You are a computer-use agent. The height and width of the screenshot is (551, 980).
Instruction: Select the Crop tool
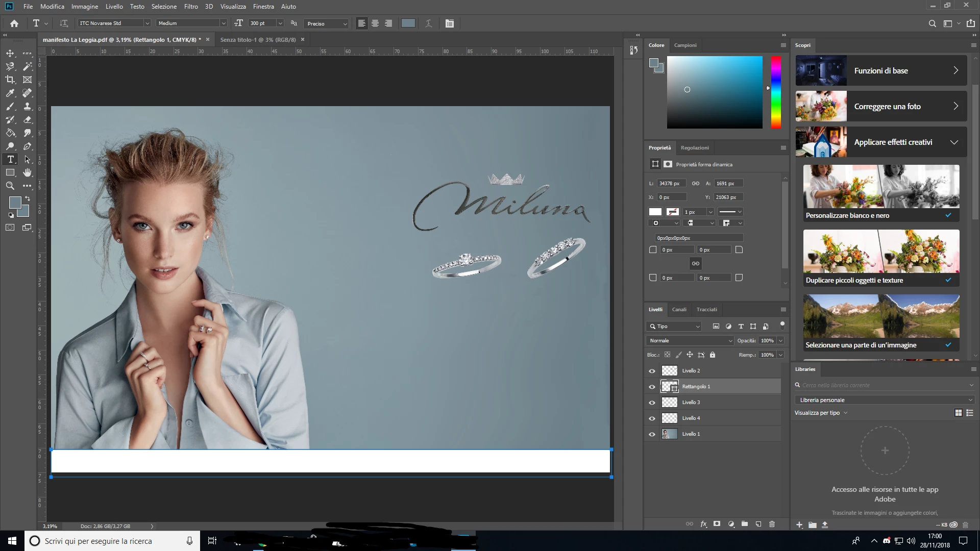point(10,80)
